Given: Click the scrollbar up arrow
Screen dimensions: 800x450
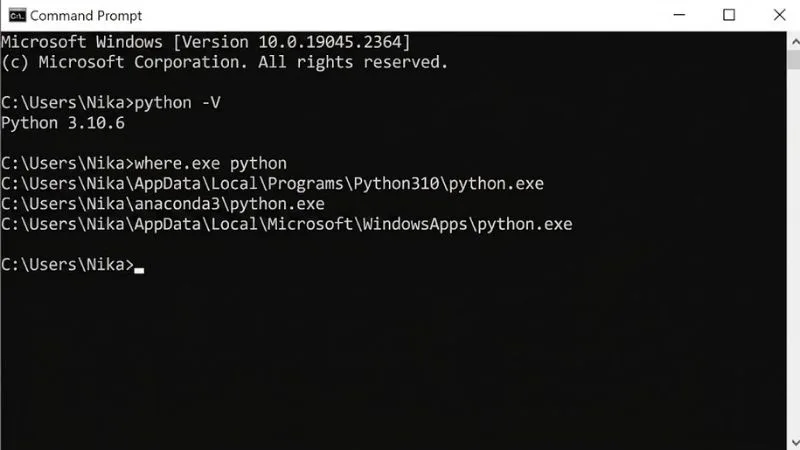Looking at the screenshot, I should tap(794, 42).
